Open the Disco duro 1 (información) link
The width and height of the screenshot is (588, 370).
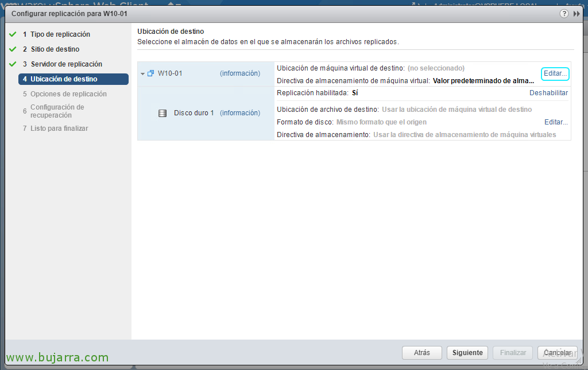point(239,113)
